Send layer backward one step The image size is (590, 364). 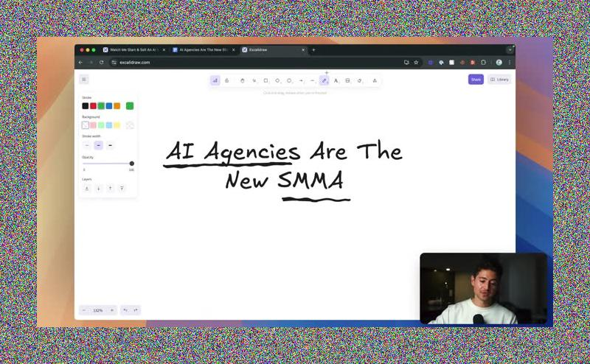pos(99,189)
